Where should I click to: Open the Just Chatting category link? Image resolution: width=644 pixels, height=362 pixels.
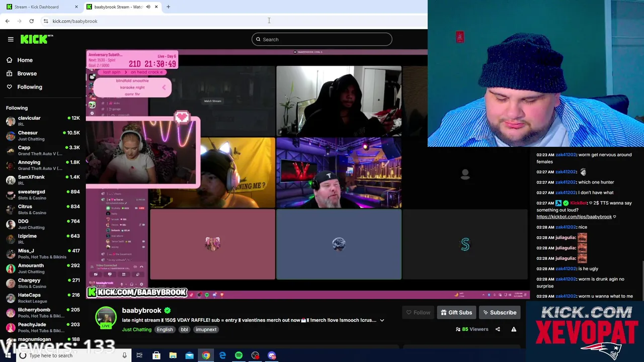(x=136, y=330)
